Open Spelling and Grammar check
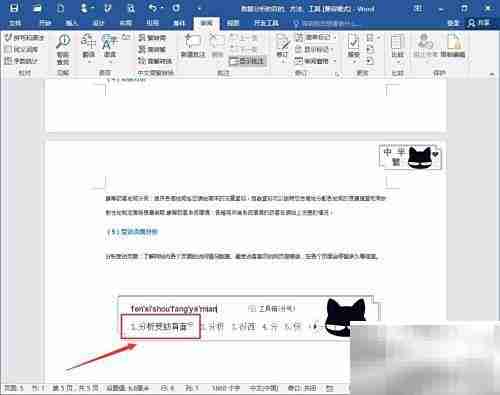This screenshot has width=500, height=395. tap(25, 37)
